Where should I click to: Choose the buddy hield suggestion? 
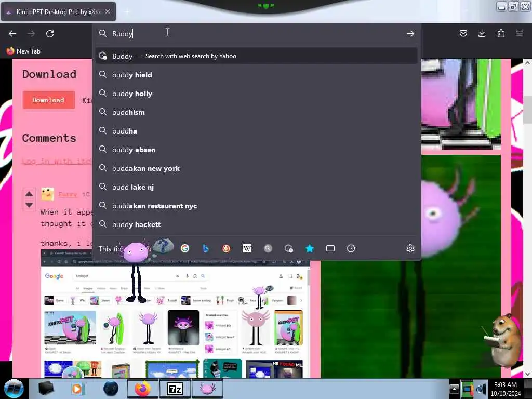click(x=256, y=75)
